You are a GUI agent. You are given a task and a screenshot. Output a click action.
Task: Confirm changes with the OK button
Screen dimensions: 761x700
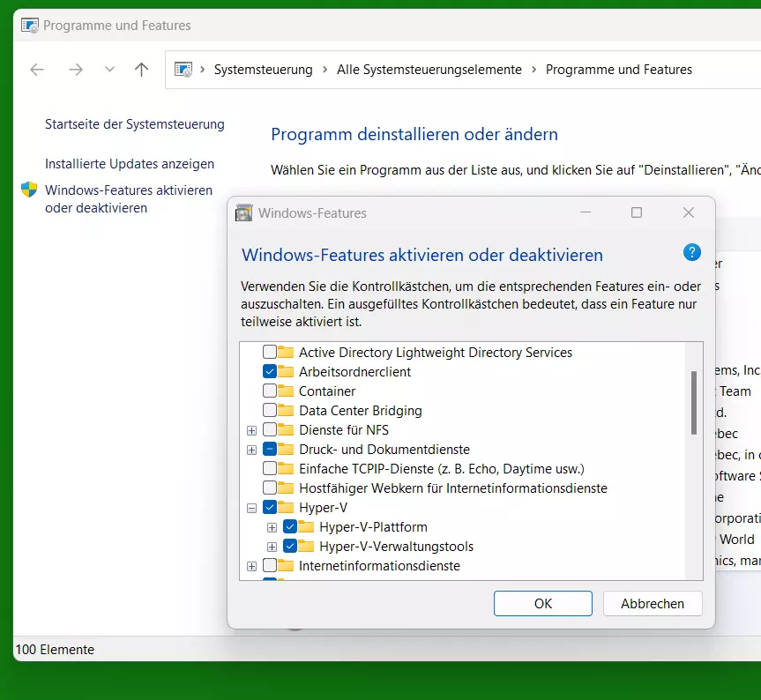pyautogui.click(x=542, y=604)
